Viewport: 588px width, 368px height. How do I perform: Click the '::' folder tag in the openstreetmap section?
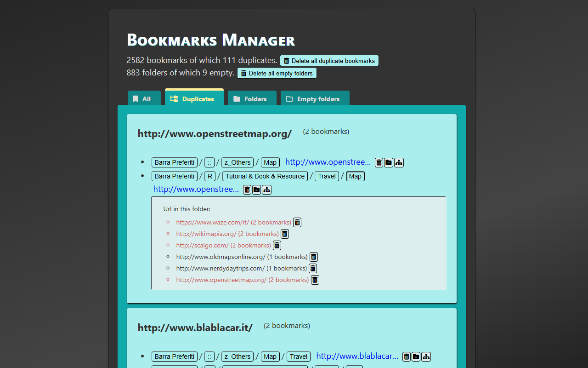tap(209, 162)
